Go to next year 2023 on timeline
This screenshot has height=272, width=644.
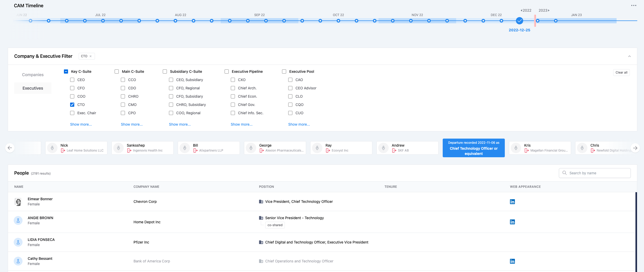544,10
